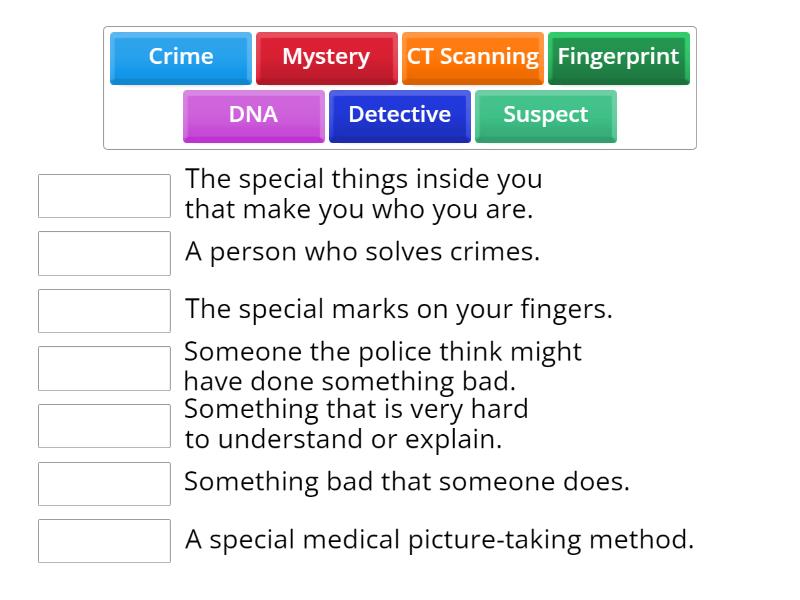Viewport: 800px width, 600px height.
Task: Click the answer box beside 'hard to understand or explain'
Action: pos(104,425)
